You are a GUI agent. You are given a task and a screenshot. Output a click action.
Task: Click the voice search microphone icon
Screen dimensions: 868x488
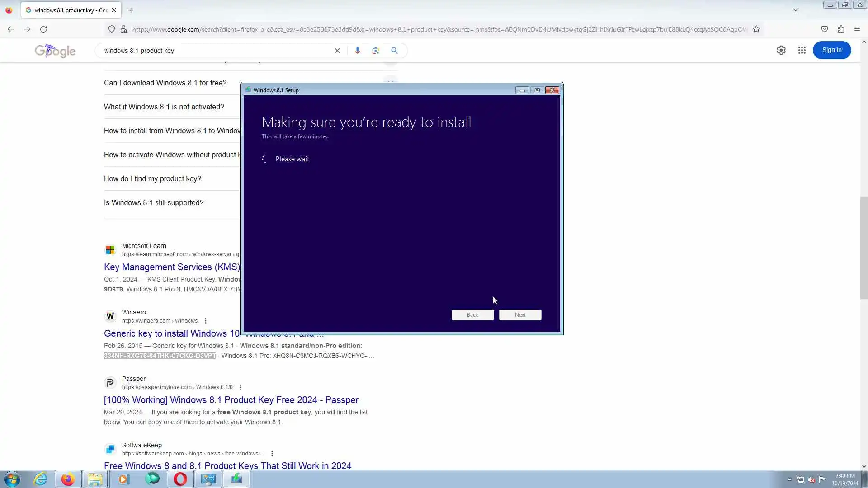[x=357, y=51]
